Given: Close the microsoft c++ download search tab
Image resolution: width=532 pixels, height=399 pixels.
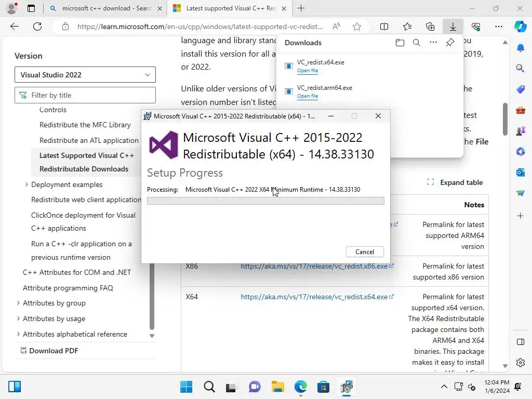Looking at the screenshot, I should click(159, 9).
